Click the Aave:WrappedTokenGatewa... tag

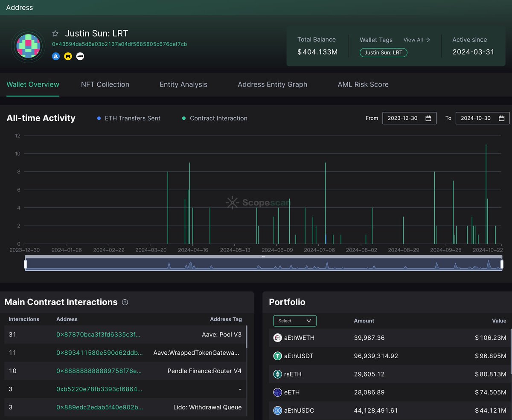pos(196,353)
